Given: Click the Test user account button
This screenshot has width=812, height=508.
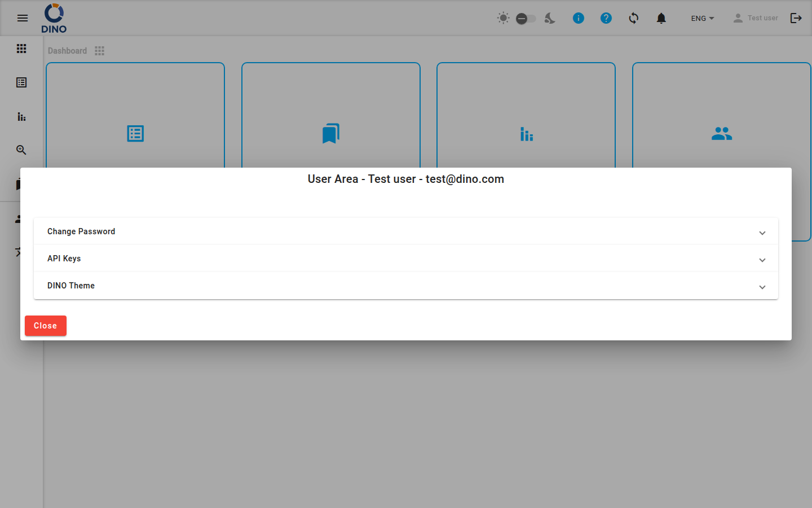Looking at the screenshot, I should coord(755,18).
